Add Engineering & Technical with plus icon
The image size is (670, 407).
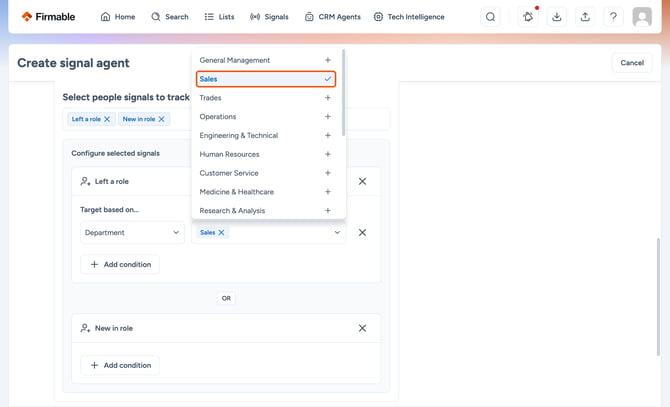(x=328, y=135)
